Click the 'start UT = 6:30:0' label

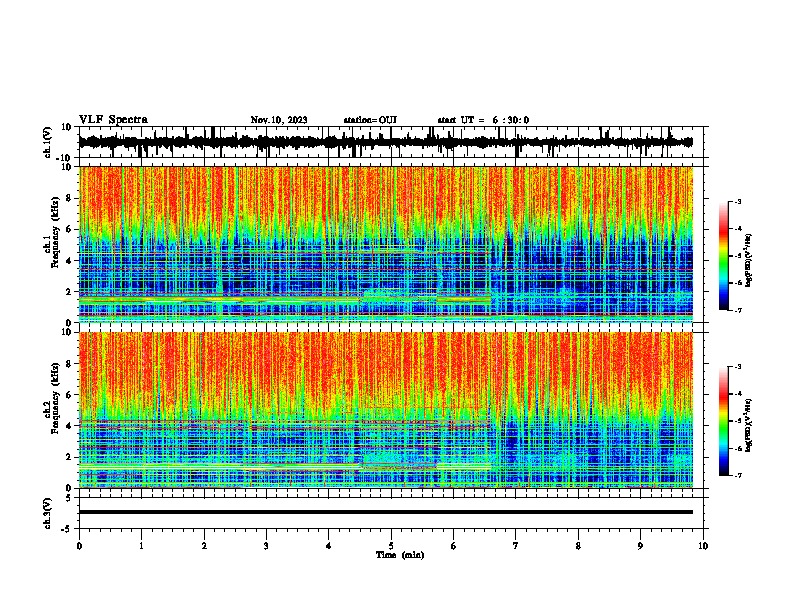483,120
